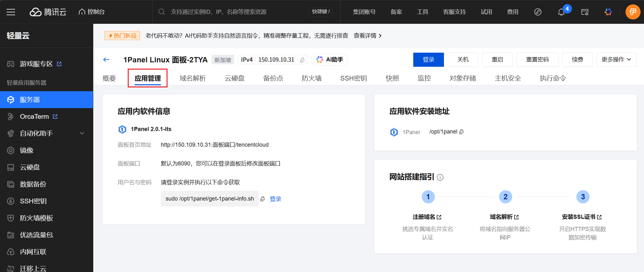Click the 重置密码 button

tap(537, 60)
